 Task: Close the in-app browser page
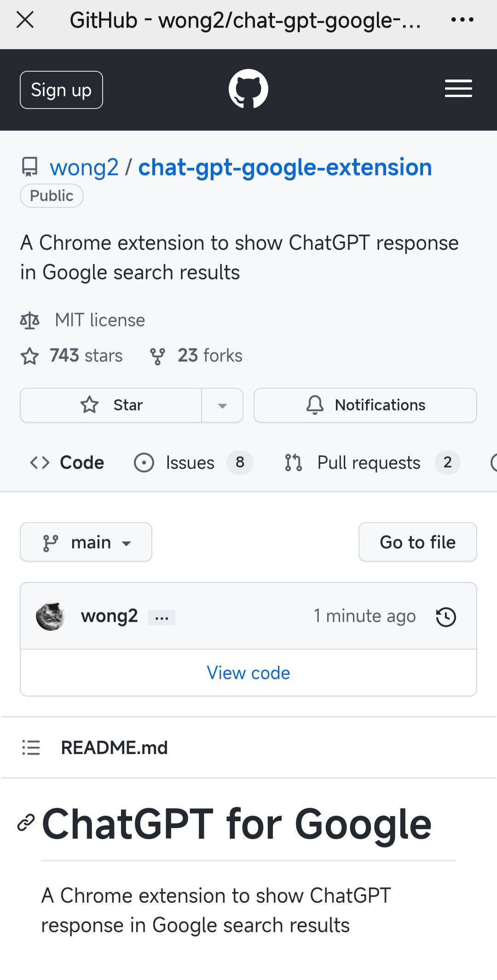click(x=25, y=20)
